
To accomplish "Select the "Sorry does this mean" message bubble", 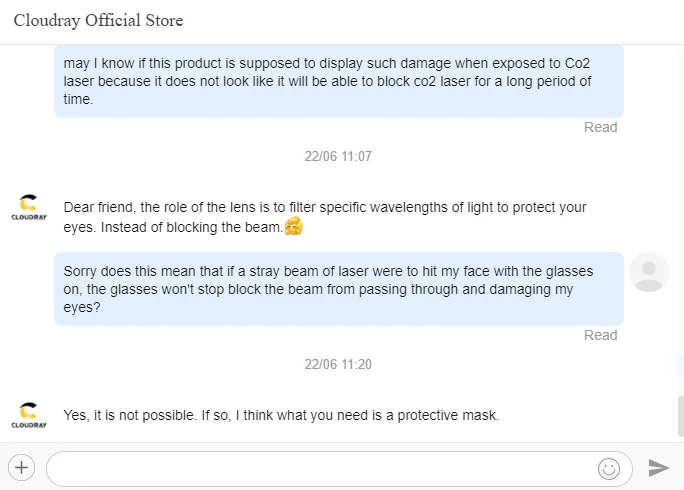I will pos(338,289).
